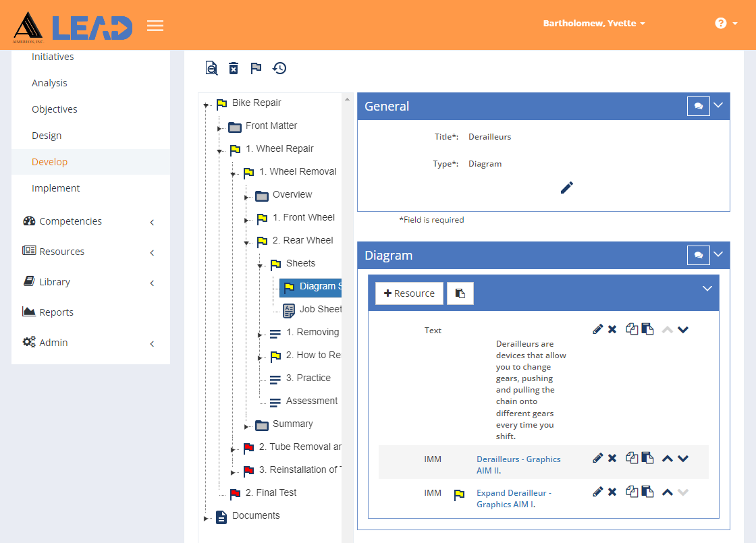The width and height of the screenshot is (756, 543).
Task: Click the delete trash icon in toolbar
Action: [234, 68]
